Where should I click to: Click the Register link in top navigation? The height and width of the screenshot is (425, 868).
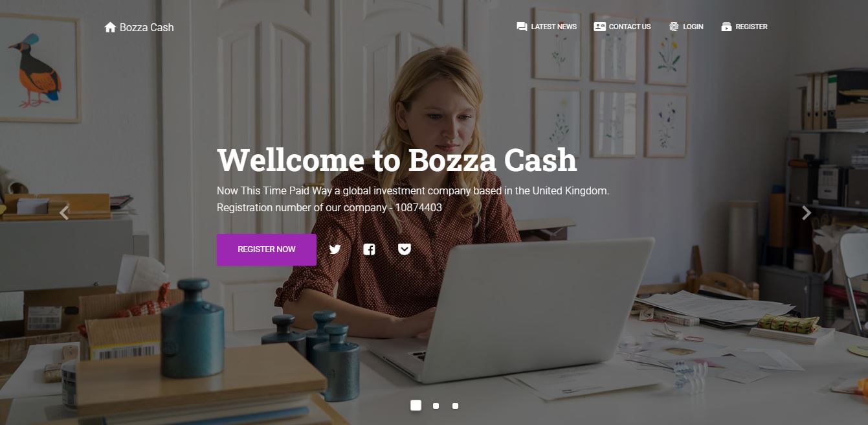[751, 27]
